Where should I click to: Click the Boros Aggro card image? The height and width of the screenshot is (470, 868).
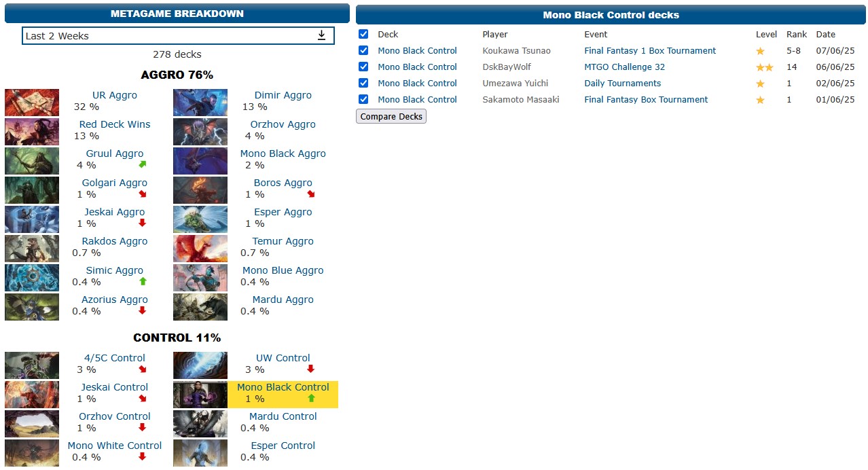(200, 190)
